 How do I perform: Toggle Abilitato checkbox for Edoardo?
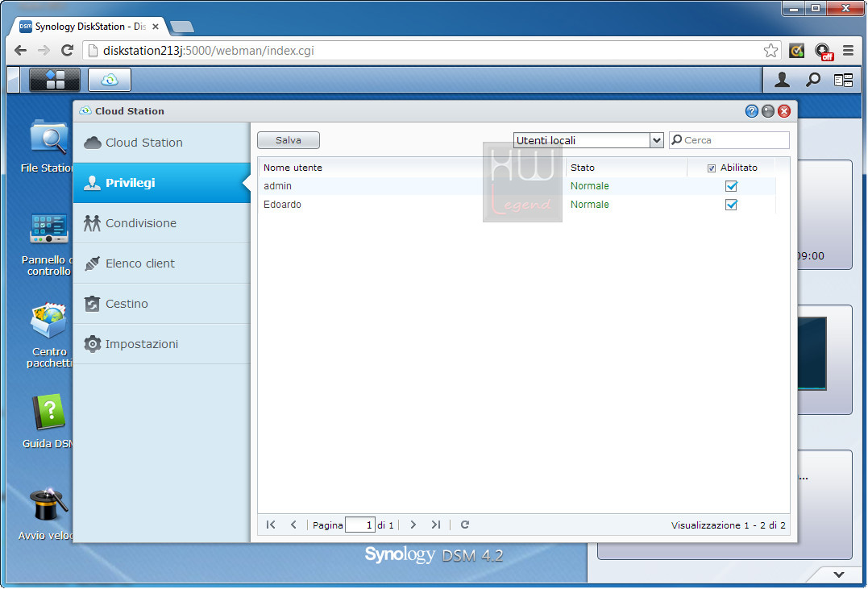731,205
